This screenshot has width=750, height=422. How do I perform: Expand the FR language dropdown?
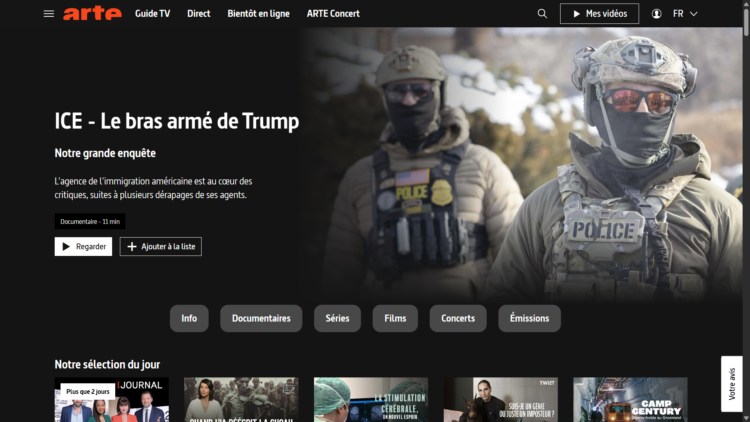685,14
